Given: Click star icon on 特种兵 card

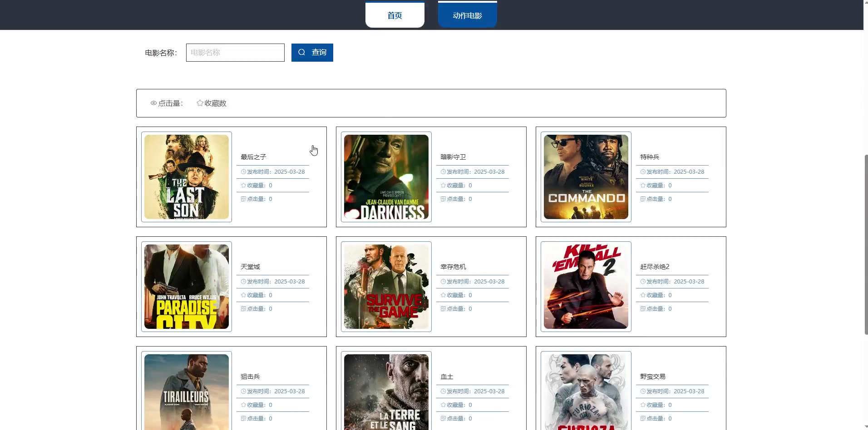Looking at the screenshot, I should pyautogui.click(x=643, y=186).
